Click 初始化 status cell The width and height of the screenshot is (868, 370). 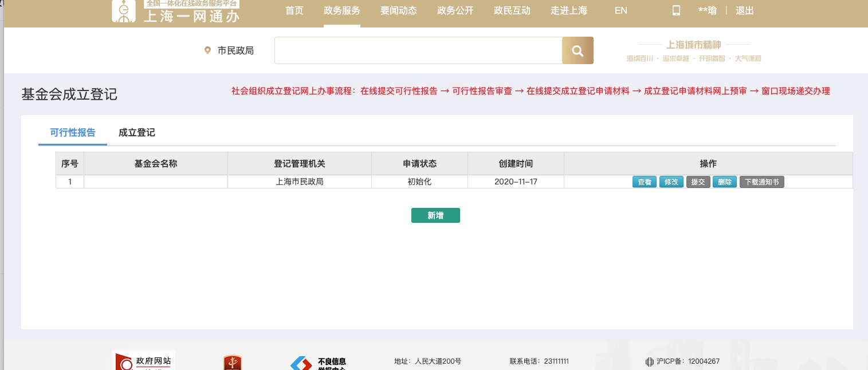(x=420, y=182)
